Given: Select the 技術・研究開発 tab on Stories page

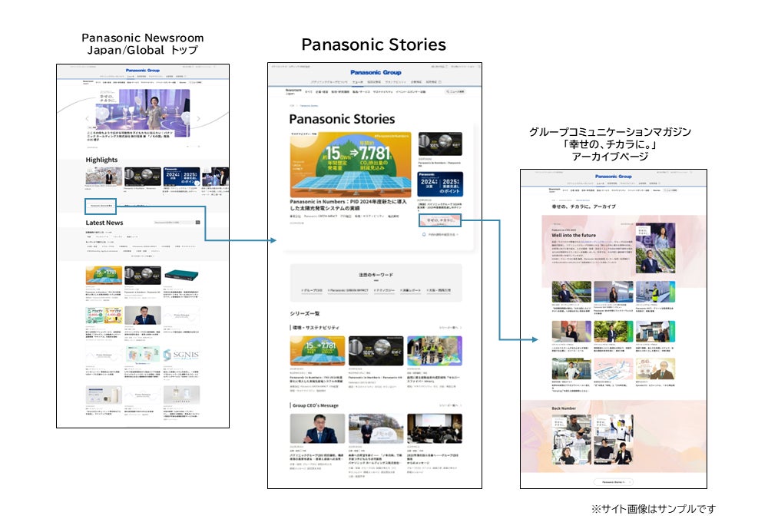Looking at the screenshot, I should 340,91.
